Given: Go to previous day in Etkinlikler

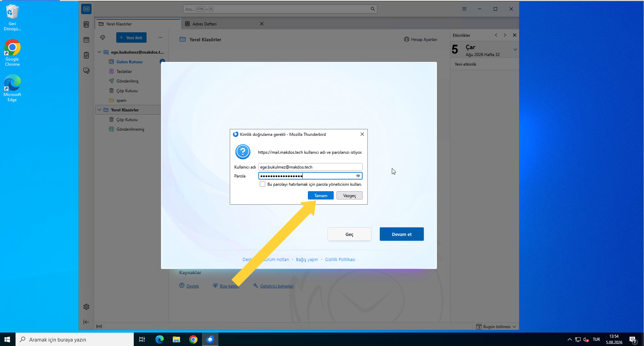Looking at the screenshot, I should 496,35.
